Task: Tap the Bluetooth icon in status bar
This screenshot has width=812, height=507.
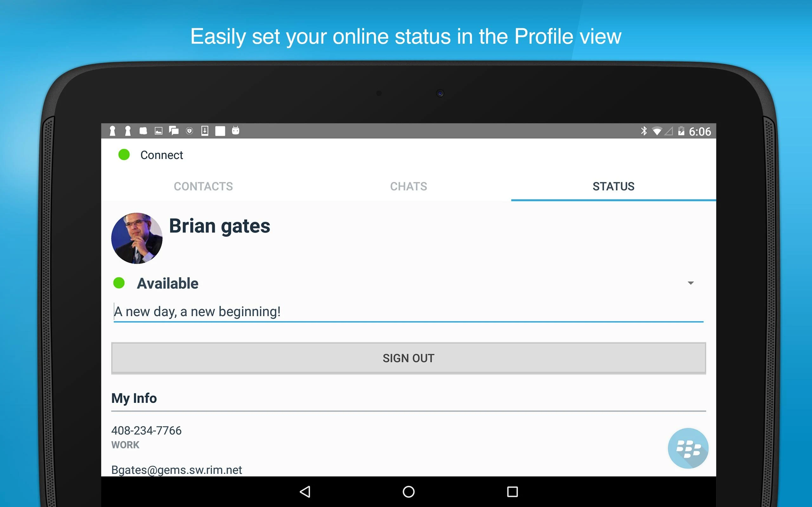Action: pyautogui.click(x=644, y=131)
